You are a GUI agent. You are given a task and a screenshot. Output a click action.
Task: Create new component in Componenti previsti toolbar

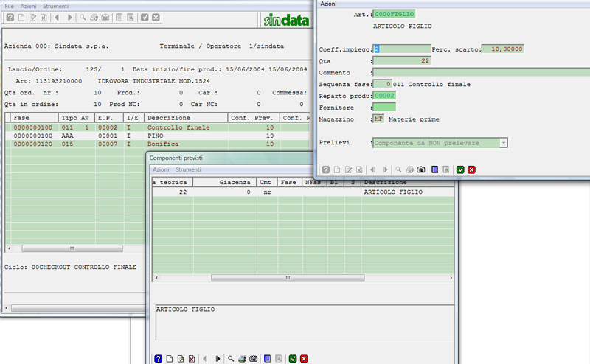point(170,358)
